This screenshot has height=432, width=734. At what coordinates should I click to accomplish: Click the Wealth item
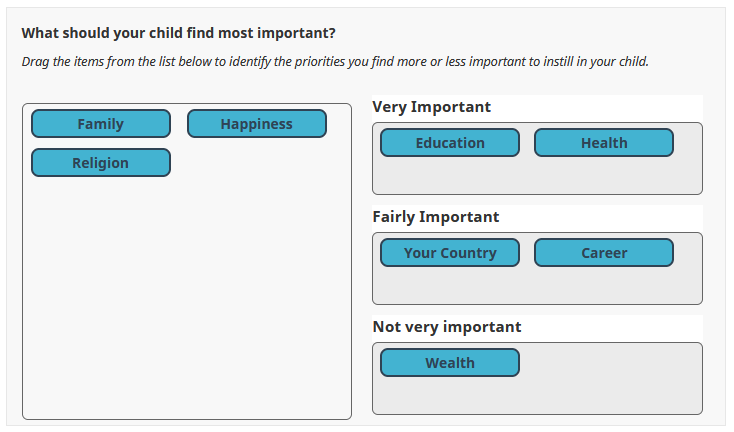(450, 363)
